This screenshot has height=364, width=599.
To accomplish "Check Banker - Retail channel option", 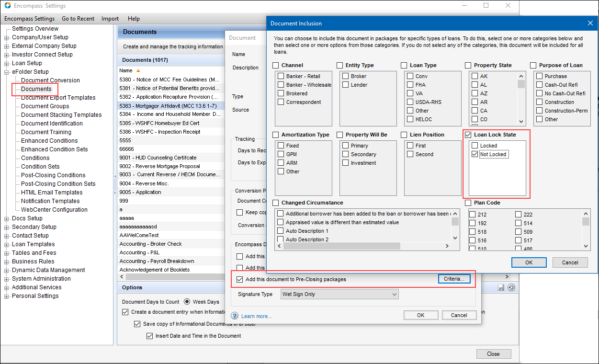I will point(281,76).
